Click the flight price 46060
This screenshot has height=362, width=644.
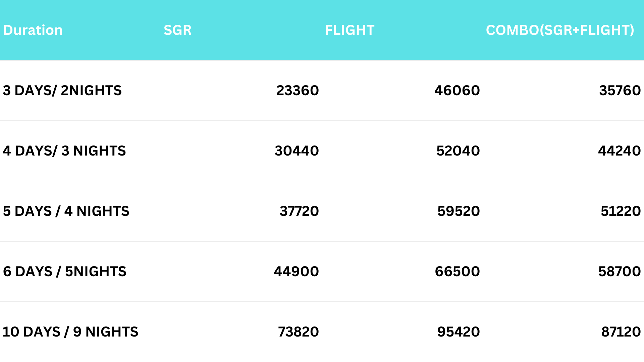(457, 90)
